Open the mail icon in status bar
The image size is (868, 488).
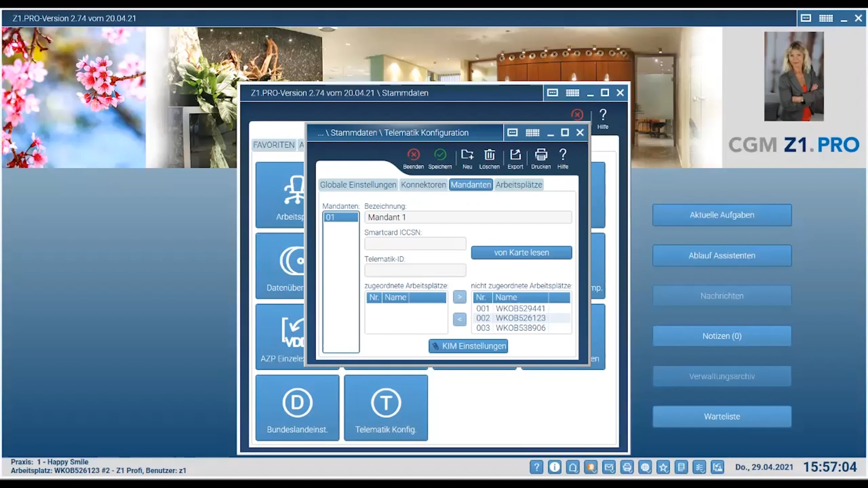609,467
